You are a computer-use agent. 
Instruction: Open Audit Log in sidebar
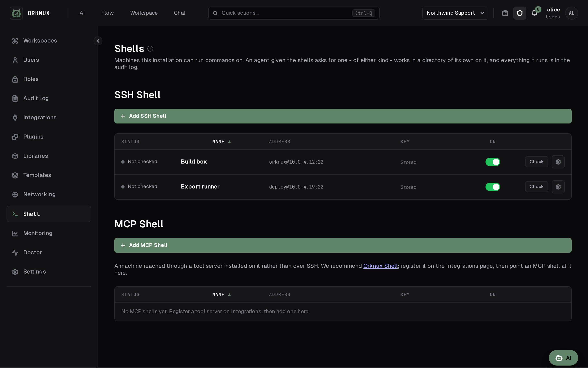point(49,98)
